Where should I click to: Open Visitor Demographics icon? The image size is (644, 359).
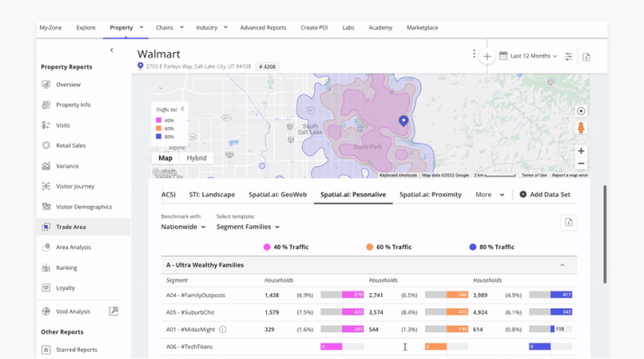pyautogui.click(x=46, y=206)
